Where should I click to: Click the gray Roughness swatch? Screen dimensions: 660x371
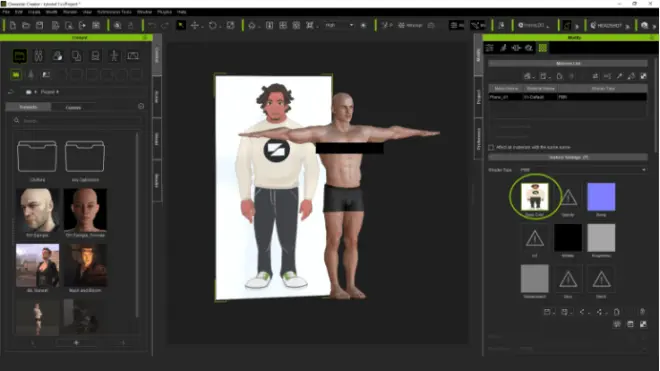click(601, 238)
